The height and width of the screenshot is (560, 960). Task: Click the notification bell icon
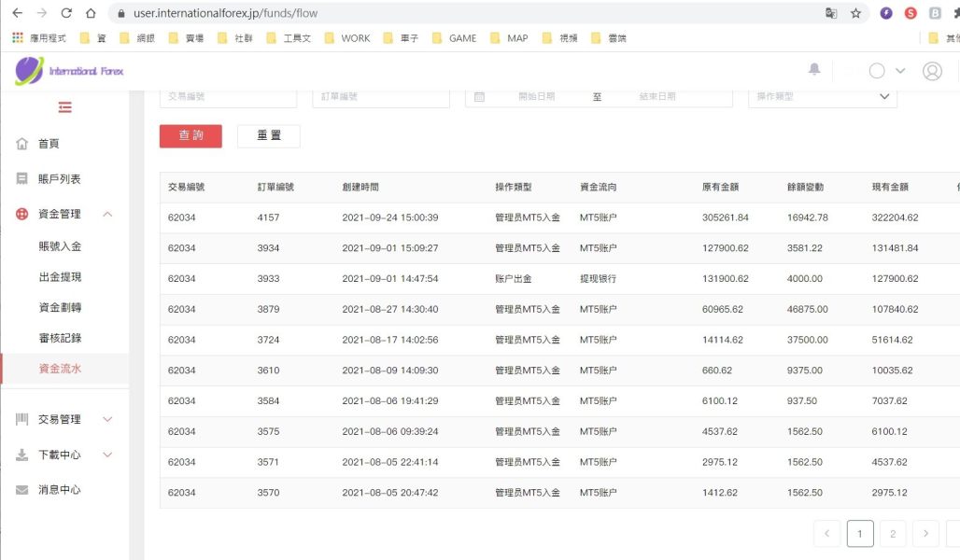[x=814, y=70]
